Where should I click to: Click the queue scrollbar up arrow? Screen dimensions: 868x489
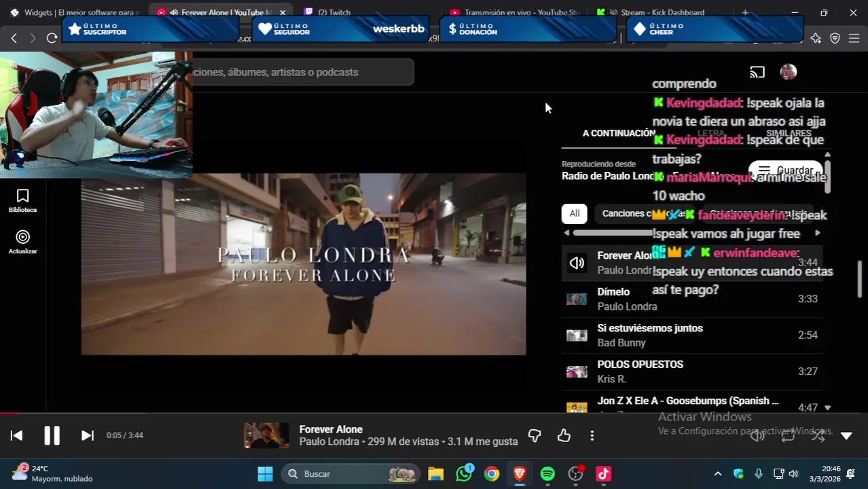pyautogui.click(x=827, y=155)
